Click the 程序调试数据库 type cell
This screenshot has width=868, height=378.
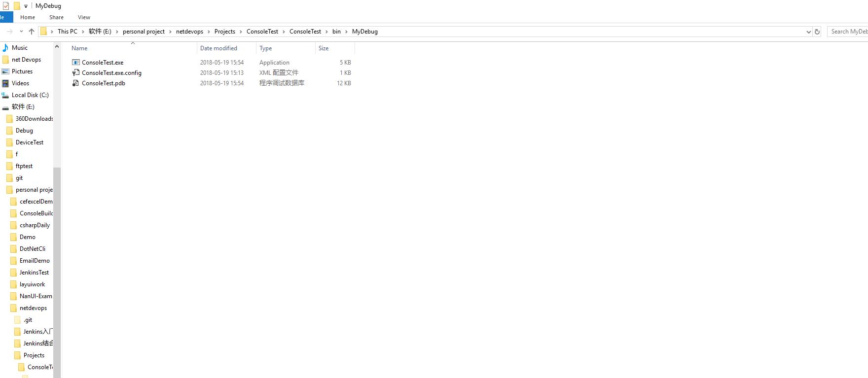[282, 83]
